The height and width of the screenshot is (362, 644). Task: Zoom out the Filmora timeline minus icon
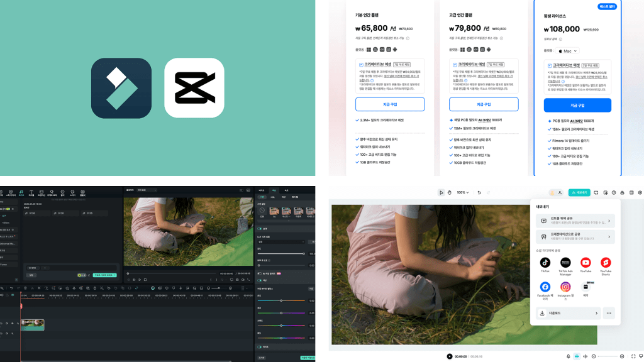208,288
